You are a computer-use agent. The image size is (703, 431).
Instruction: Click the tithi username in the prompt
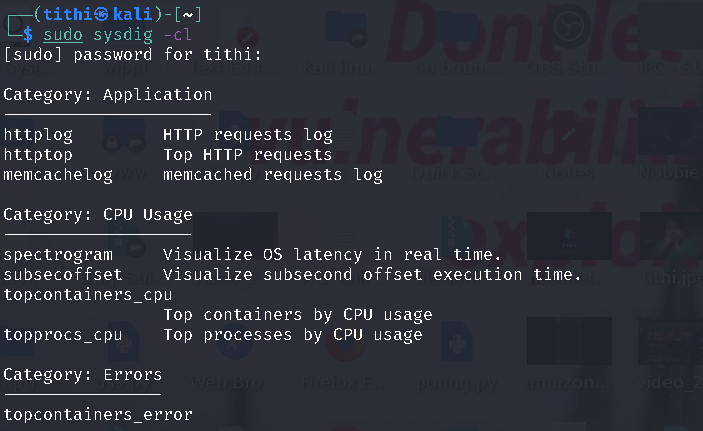(69, 14)
